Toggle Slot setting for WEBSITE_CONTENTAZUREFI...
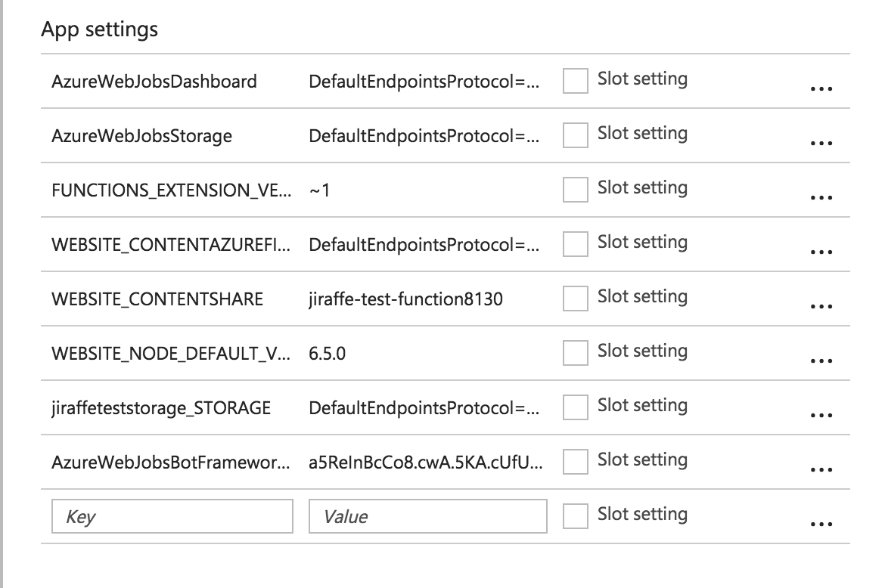The height and width of the screenshot is (588, 885). pos(575,244)
